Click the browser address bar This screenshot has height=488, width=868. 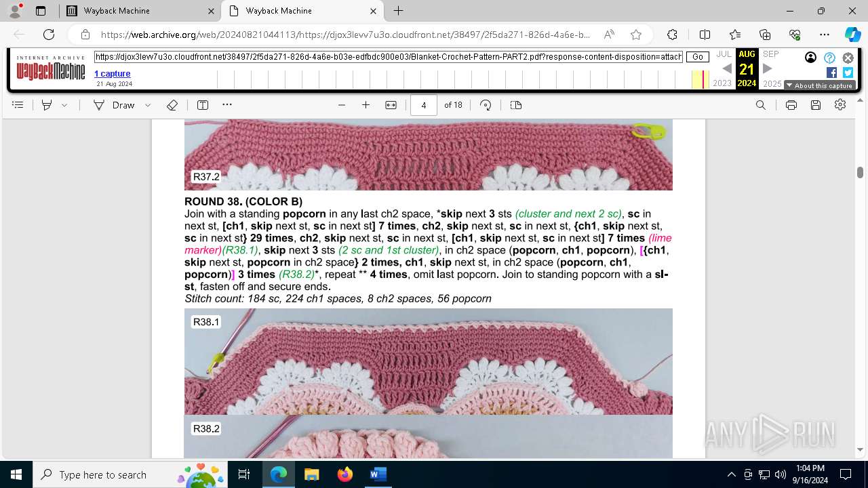coord(344,35)
